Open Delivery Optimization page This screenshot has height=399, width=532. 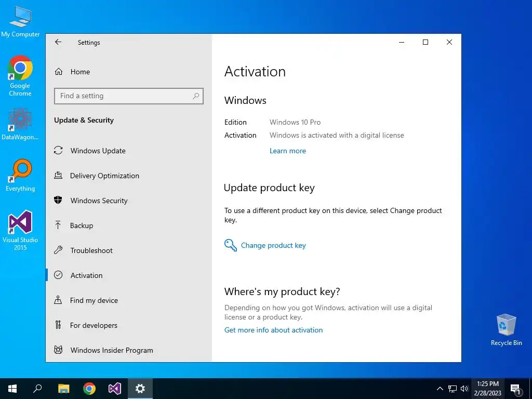click(x=129, y=176)
